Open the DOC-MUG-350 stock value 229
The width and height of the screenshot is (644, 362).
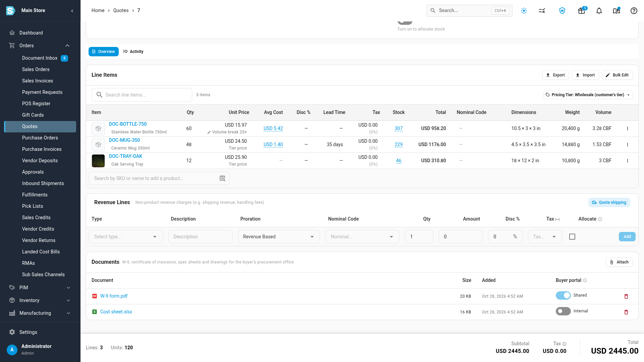click(x=398, y=144)
